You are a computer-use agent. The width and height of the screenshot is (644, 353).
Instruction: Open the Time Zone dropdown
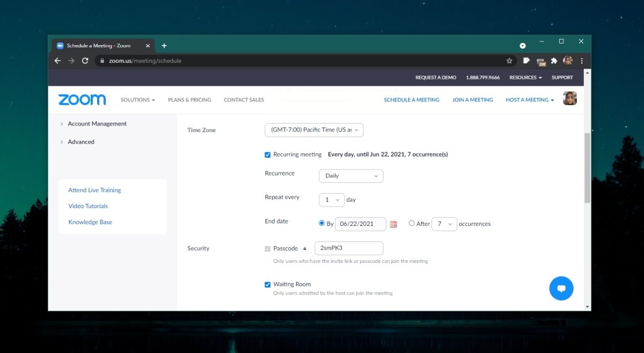coord(314,130)
